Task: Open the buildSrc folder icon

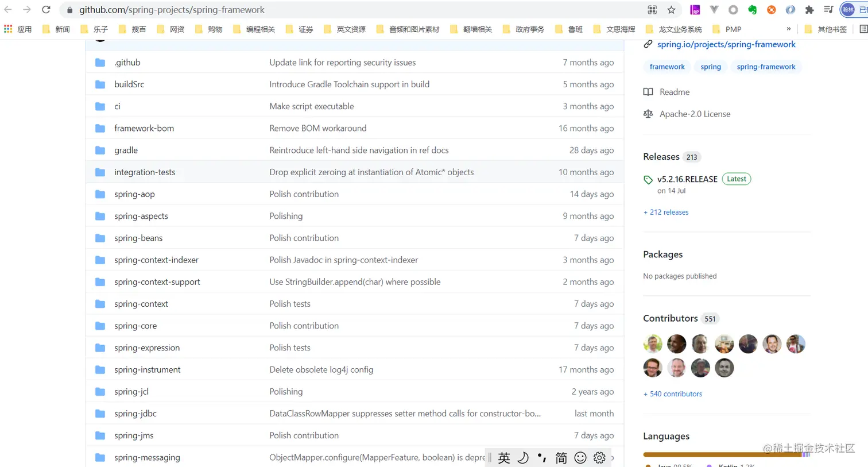Action: coord(100,84)
